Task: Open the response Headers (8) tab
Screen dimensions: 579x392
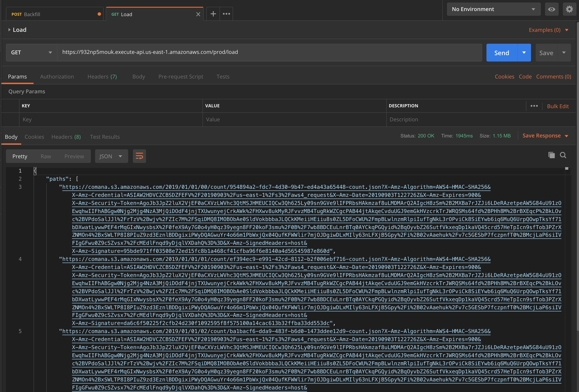Action: pos(66,137)
